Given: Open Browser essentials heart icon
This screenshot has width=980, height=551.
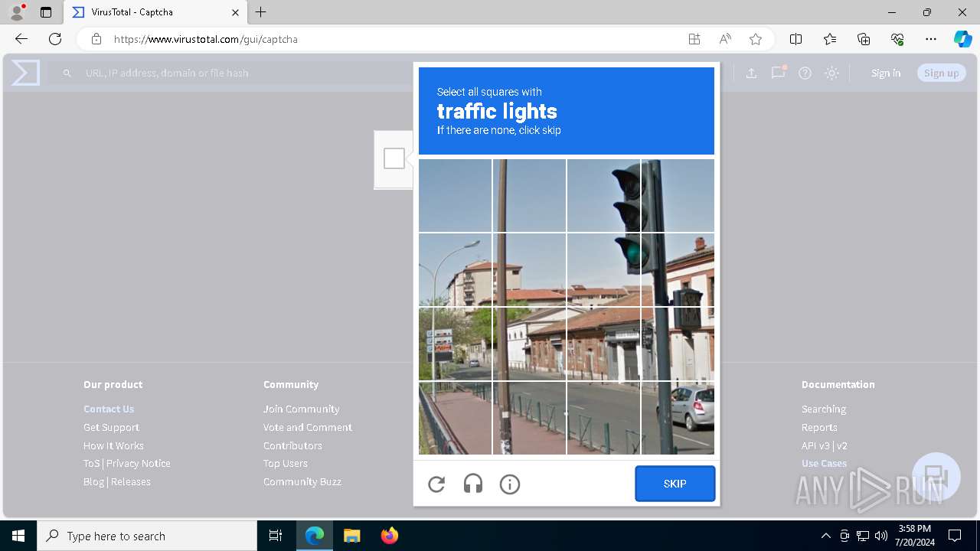Looking at the screenshot, I should point(897,39).
